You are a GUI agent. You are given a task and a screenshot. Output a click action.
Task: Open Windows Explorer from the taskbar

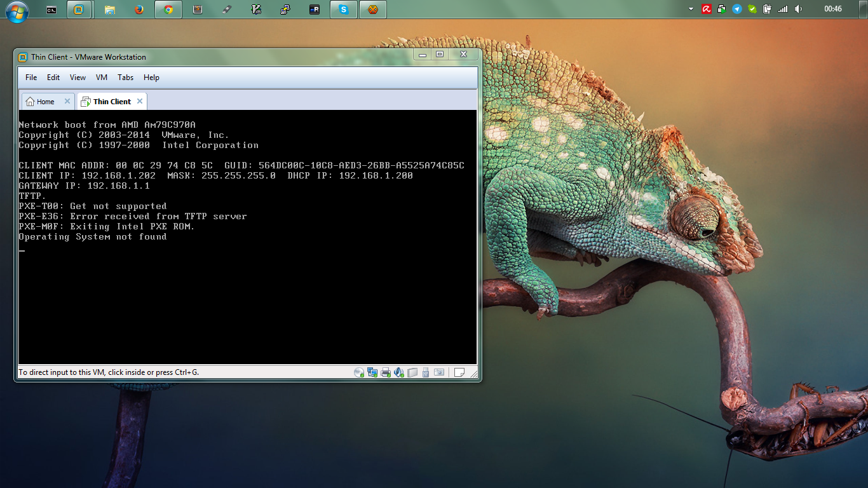click(110, 10)
